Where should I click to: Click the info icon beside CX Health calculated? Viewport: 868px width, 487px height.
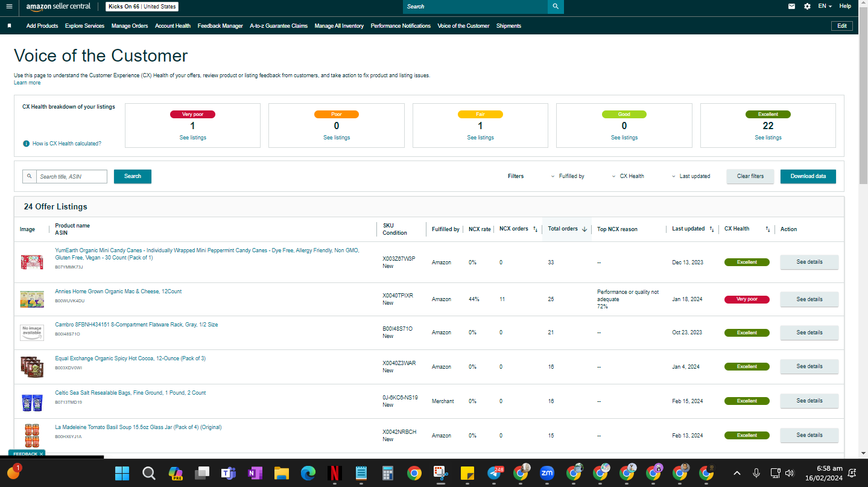point(26,144)
